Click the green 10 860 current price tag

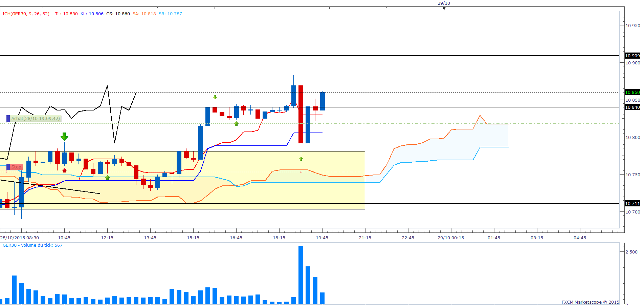pyautogui.click(x=632, y=92)
